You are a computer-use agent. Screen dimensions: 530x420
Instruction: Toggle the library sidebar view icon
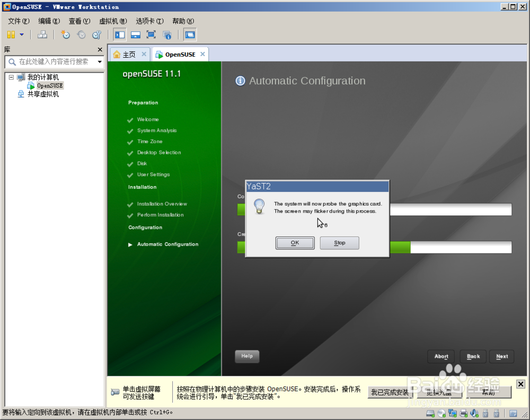(120, 34)
